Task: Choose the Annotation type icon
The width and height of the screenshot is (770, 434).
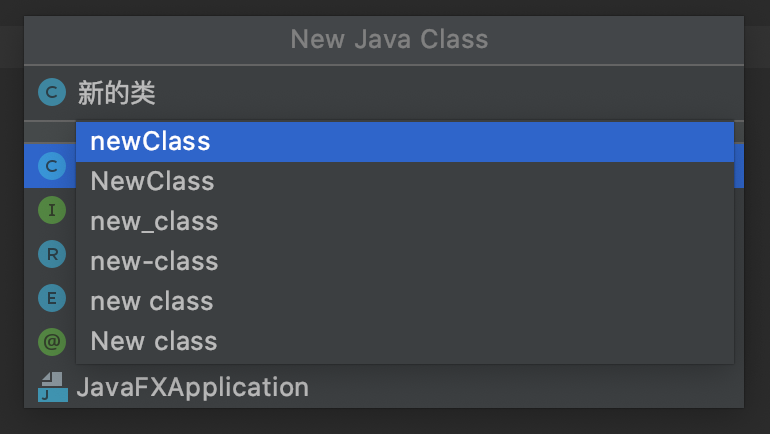Action: point(52,342)
